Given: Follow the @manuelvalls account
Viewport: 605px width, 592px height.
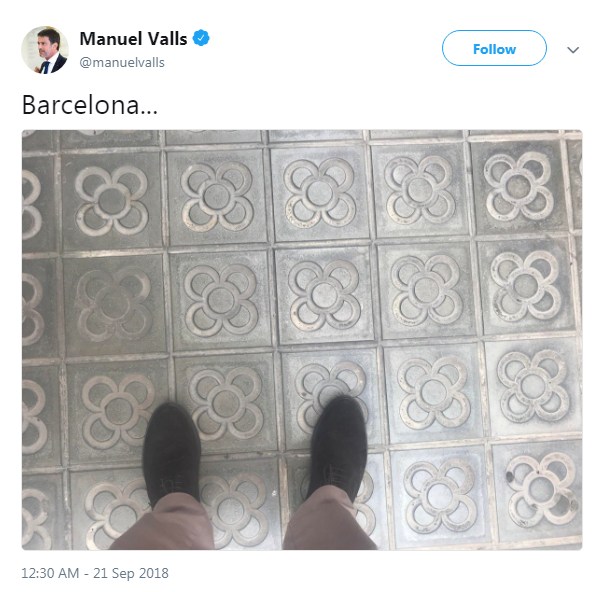Looking at the screenshot, I should click(494, 48).
